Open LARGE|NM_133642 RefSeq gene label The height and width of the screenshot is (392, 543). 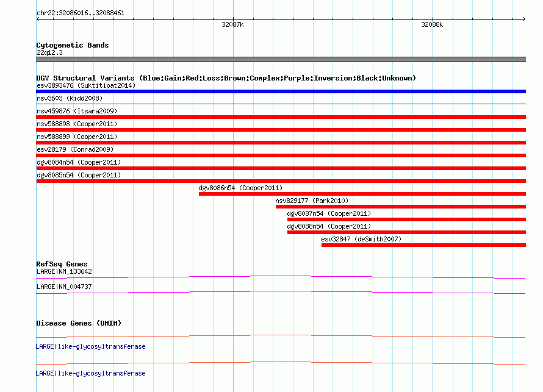[x=64, y=272]
